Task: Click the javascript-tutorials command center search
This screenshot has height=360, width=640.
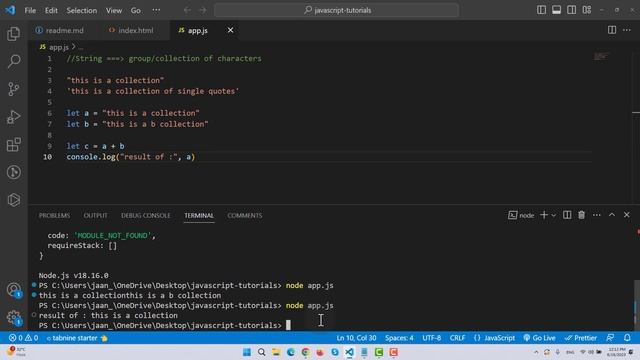Action: tap(337, 10)
